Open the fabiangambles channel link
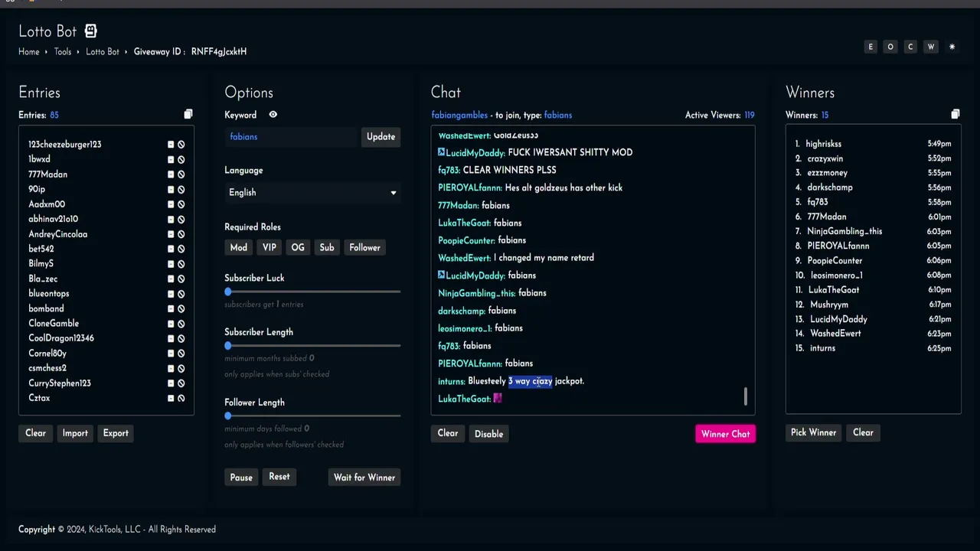The width and height of the screenshot is (980, 551). [x=459, y=115]
